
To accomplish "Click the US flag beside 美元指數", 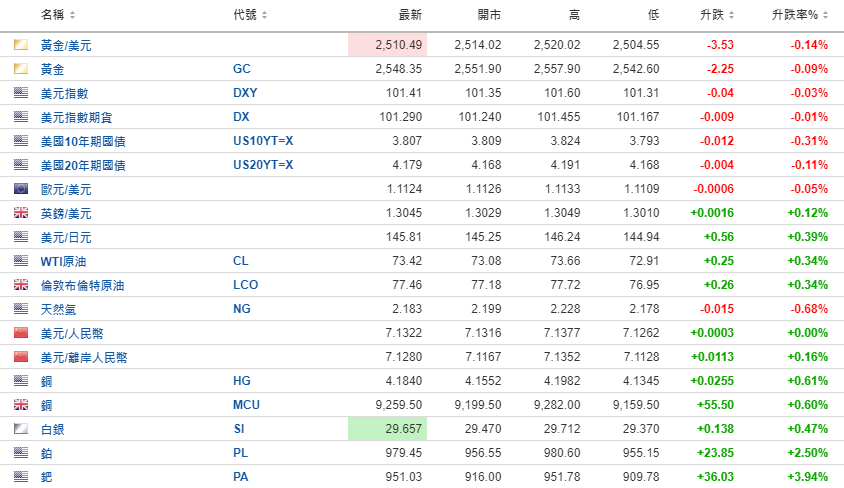I will pyautogui.click(x=21, y=93).
